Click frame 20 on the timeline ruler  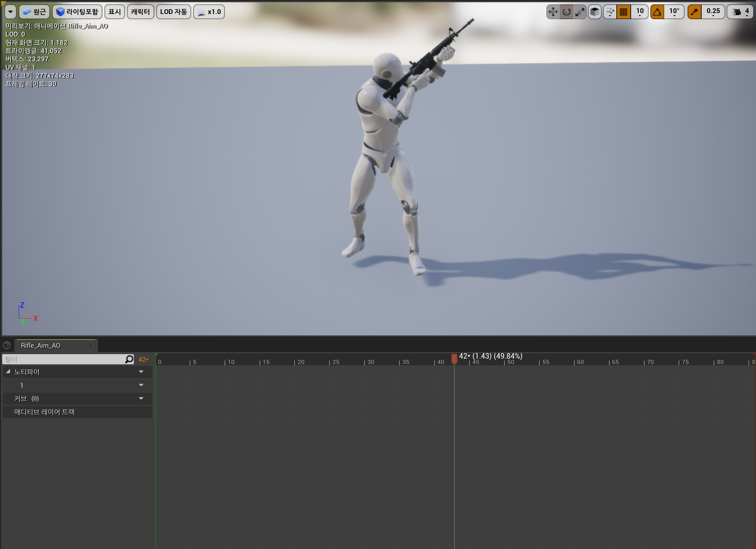point(301,362)
